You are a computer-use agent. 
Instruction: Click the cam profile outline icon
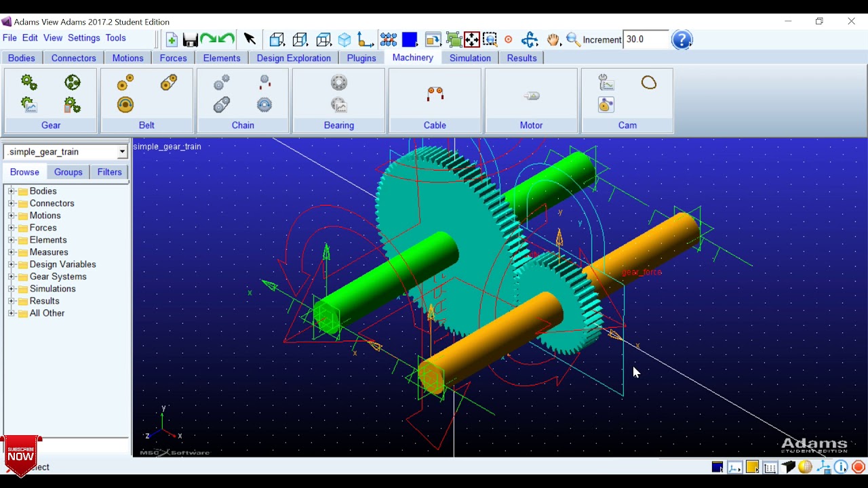point(649,83)
